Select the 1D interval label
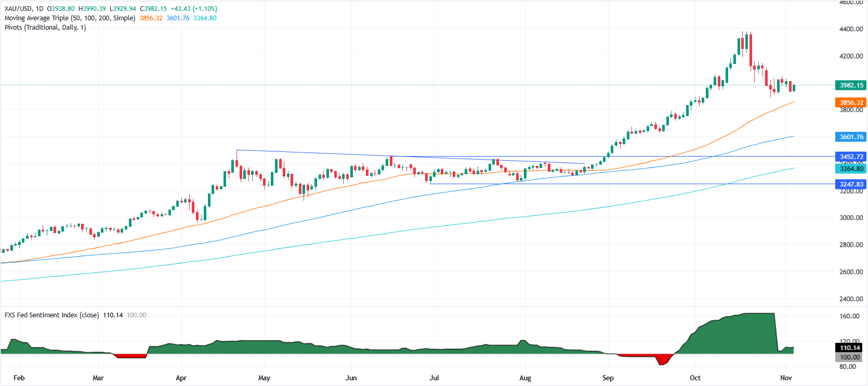This screenshot has height=386, width=868. pyautogui.click(x=40, y=9)
